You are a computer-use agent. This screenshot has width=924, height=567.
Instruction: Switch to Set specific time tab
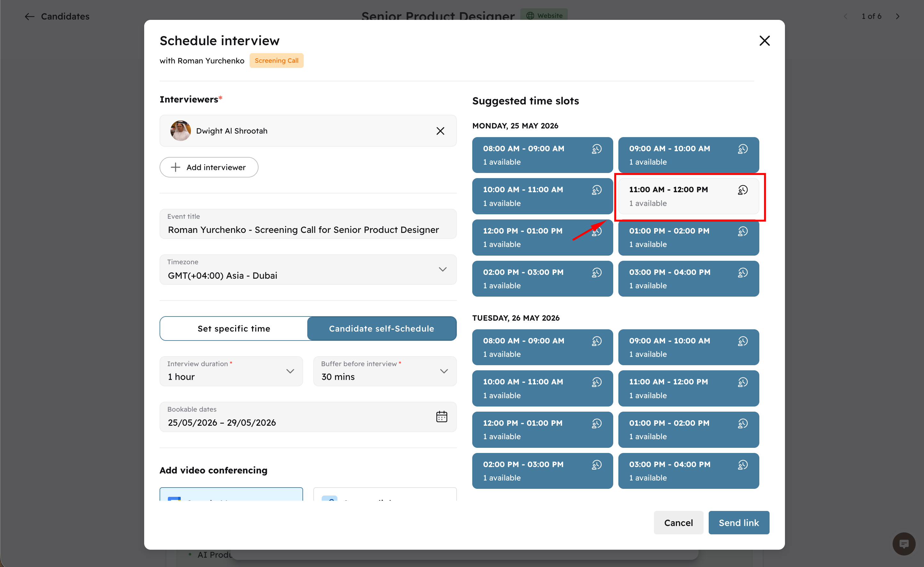tap(234, 328)
